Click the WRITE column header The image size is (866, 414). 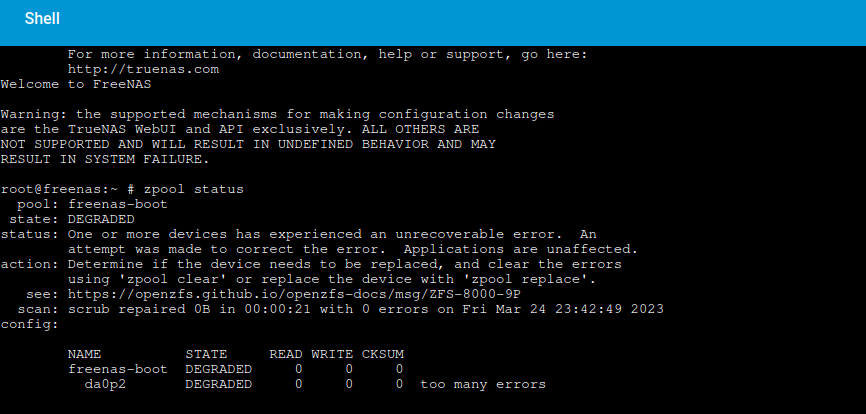pos(332,354)
